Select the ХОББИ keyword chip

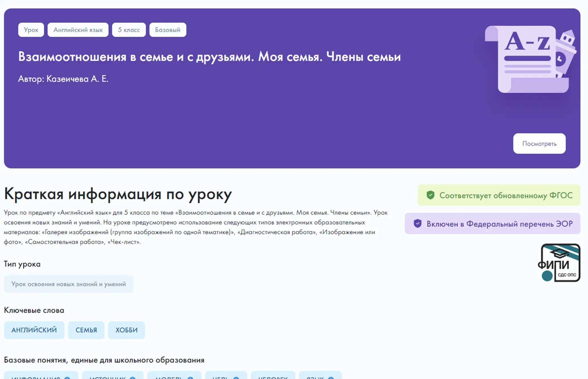[127, 330]
